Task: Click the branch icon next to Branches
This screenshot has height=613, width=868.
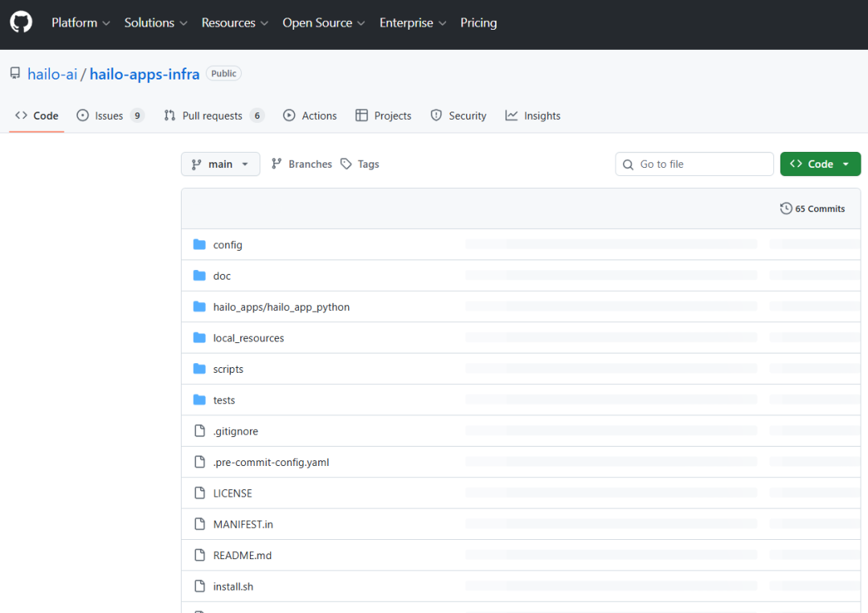Action: [276, 164]
